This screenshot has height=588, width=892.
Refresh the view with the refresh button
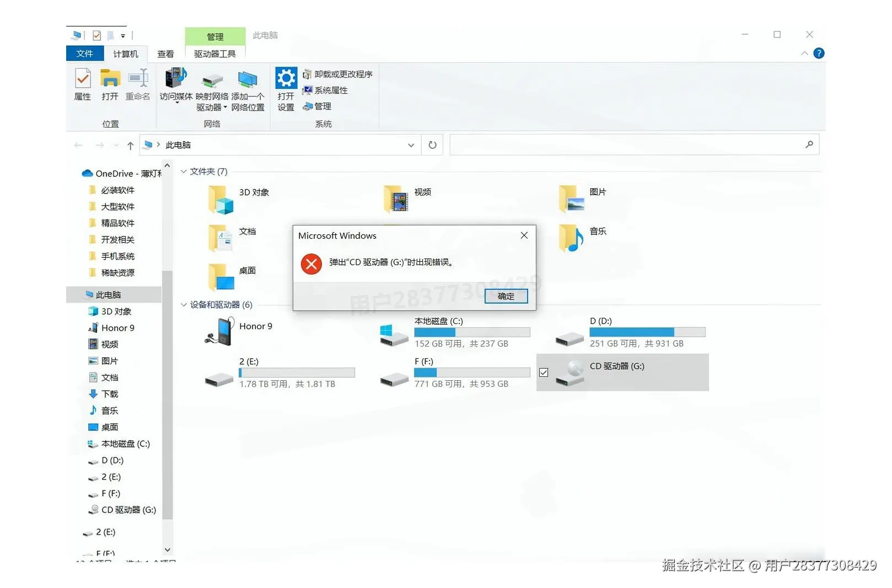[x=432, y=144]
